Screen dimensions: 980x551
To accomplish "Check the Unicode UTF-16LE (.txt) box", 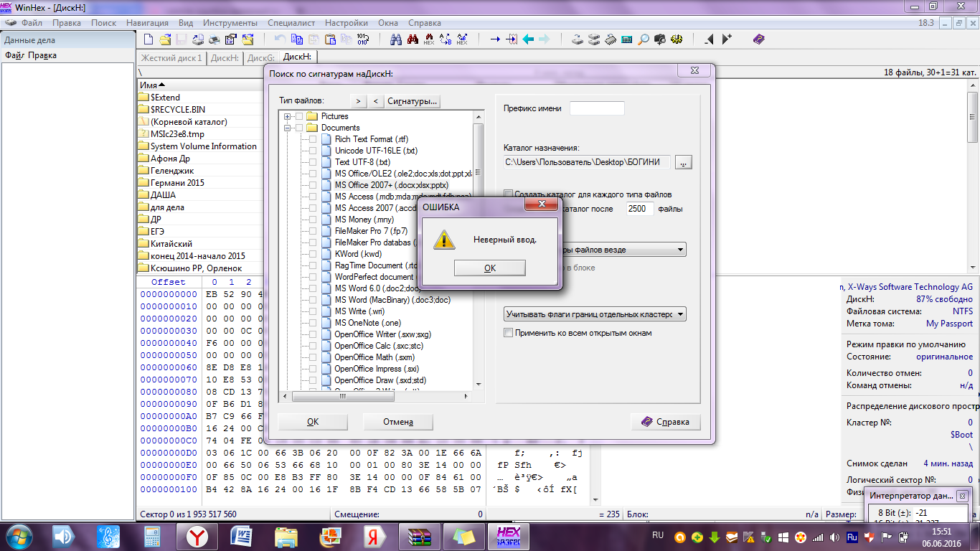I will 312,151.
